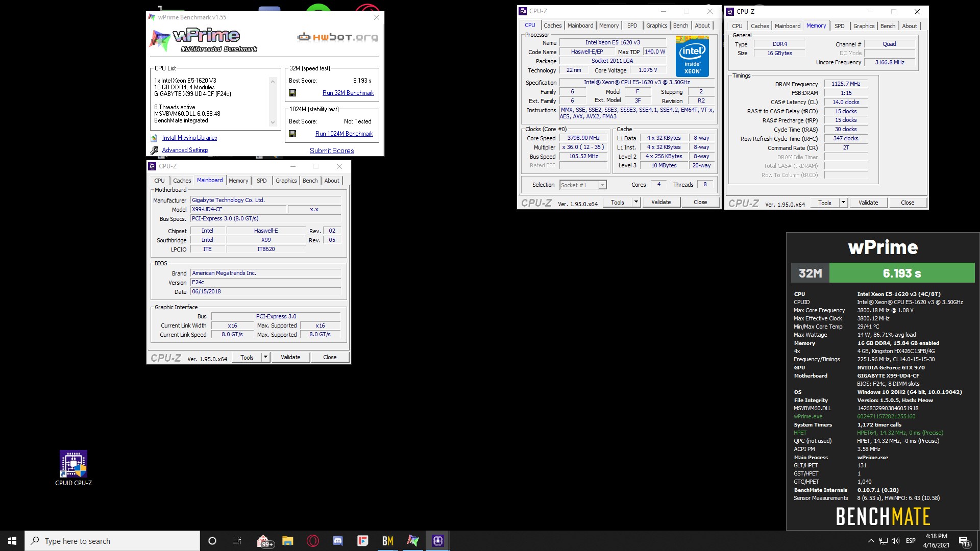Open the network tray icon
The image size is (980, 551).
pos(884,541)
